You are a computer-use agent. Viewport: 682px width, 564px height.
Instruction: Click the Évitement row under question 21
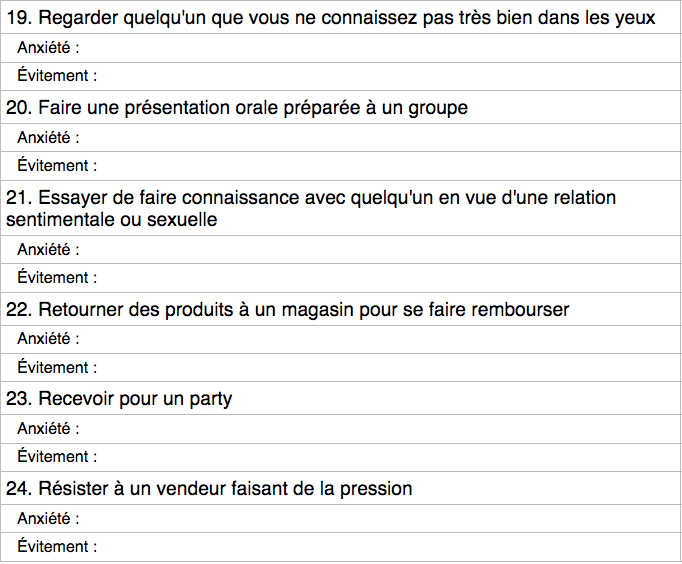pyautogui.click(x=341, y=277)
